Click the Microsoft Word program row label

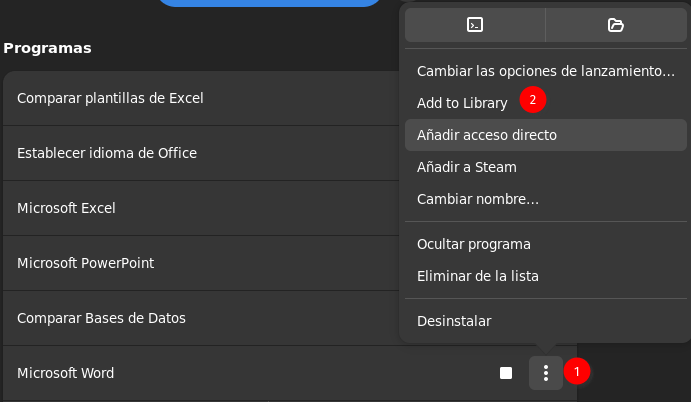point(66,373)
